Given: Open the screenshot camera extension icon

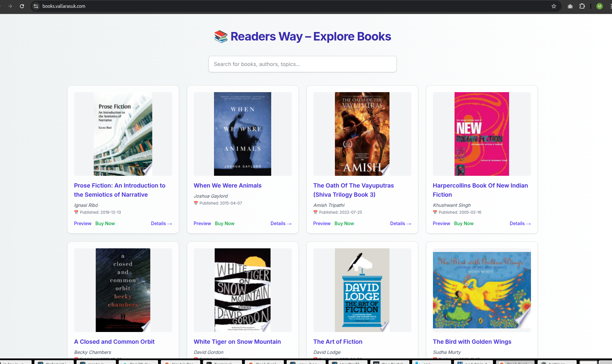Looking at the screenshot, I should pyautogui.click(x=570, y=6).
